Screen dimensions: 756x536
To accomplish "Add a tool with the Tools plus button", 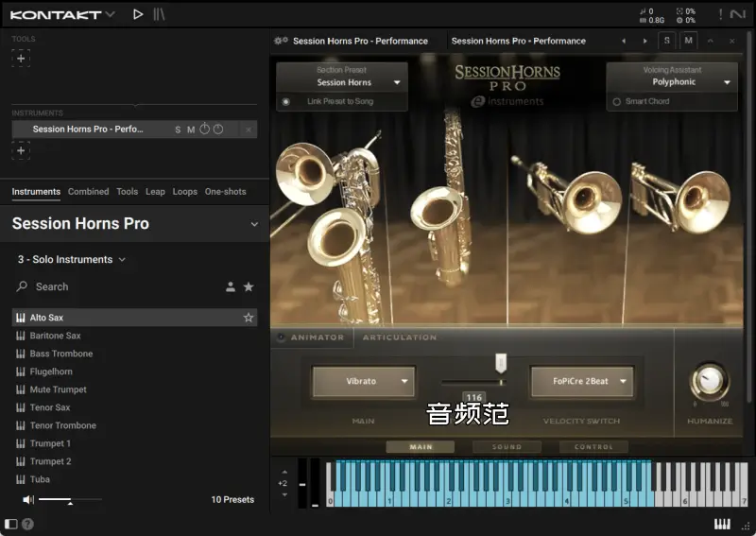I will pyautogui.click(x=21, y=59).
